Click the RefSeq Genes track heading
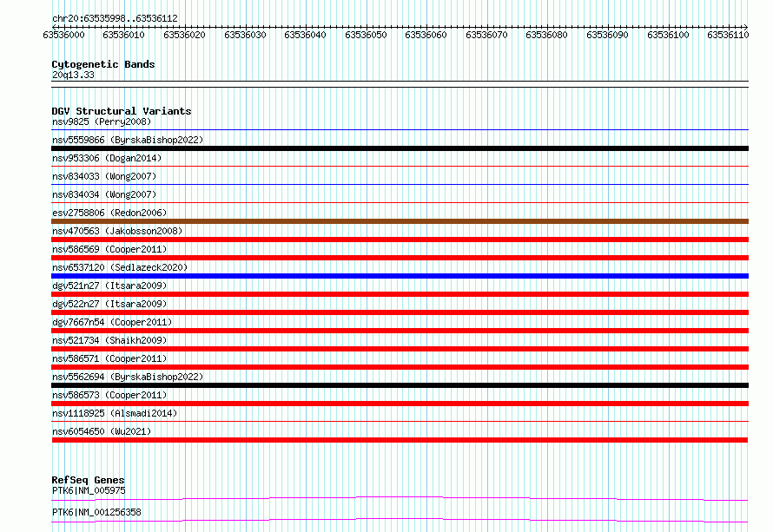 (x=88, y=480)
